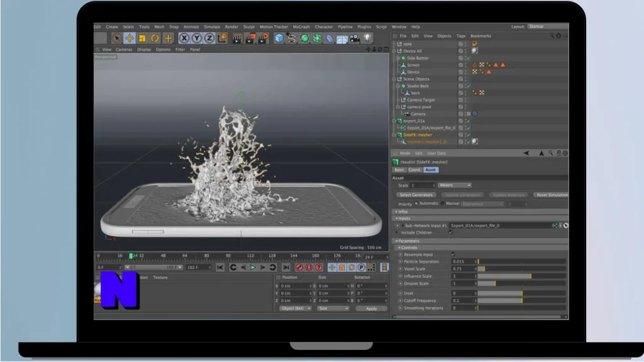The image size is (644, 362).
Task: Toggle green checkmark for Side Button object
Action: coord(469,58)
